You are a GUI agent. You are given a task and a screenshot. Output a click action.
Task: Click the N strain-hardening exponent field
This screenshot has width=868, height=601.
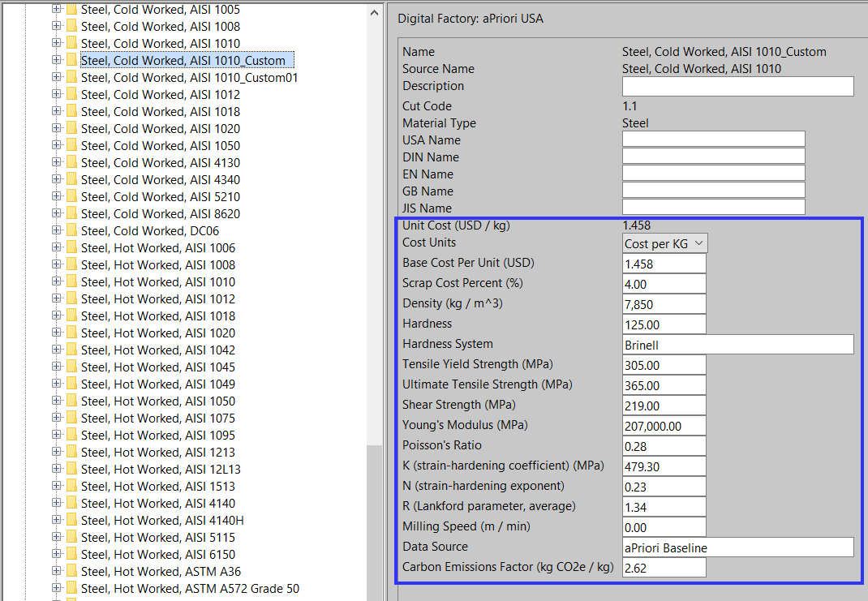click(664, 487)
